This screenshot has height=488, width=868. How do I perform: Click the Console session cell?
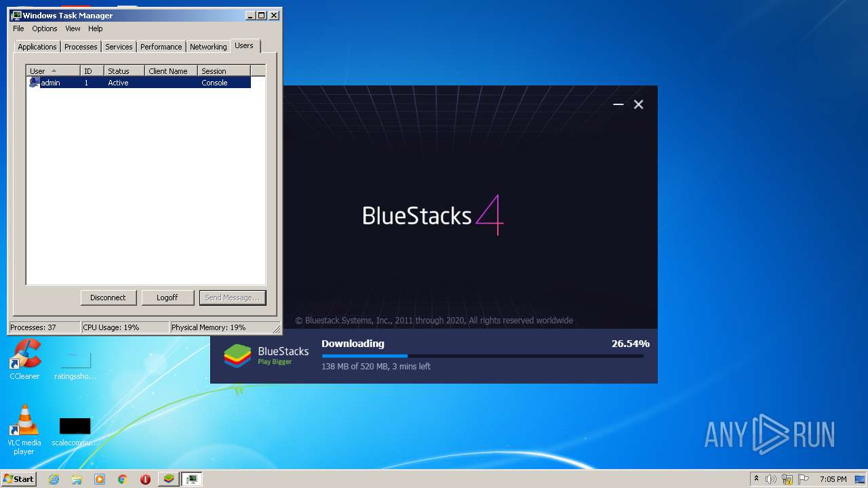point(214,83)
